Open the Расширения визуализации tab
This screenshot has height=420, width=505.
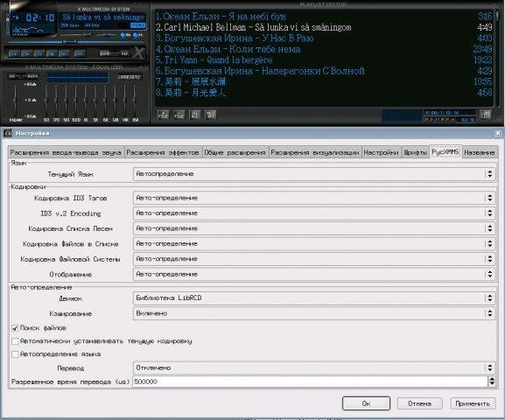coord(315,152)
